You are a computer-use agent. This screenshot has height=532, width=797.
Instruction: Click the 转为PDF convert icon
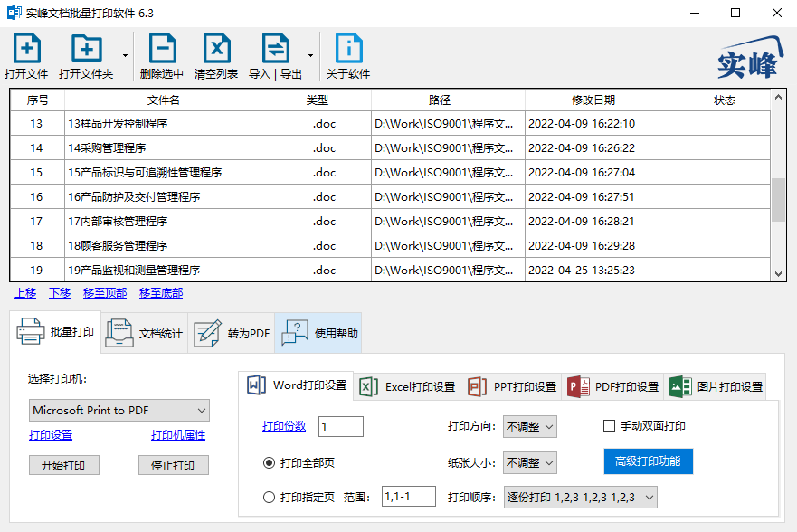(208, 333)
